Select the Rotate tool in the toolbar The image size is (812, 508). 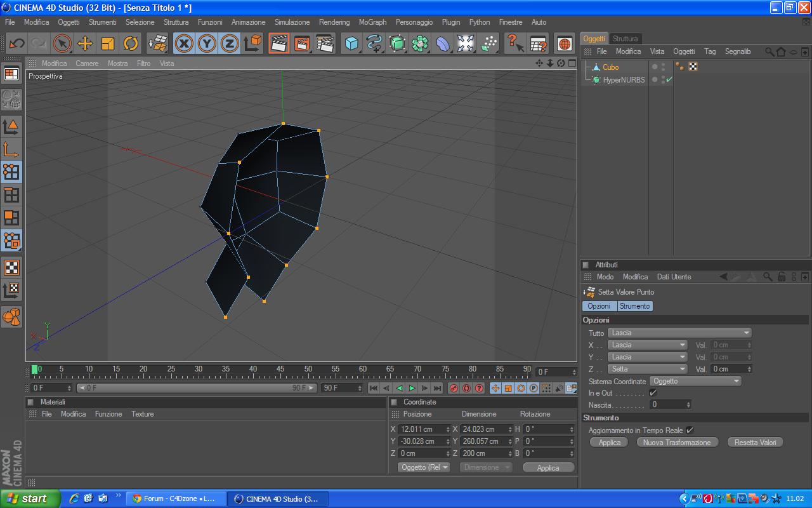131,43
